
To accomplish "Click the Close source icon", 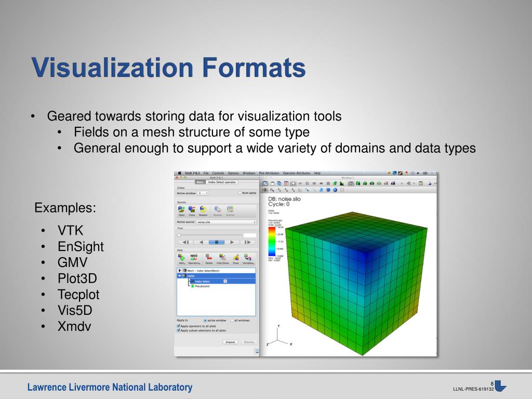I will [192, 209].
